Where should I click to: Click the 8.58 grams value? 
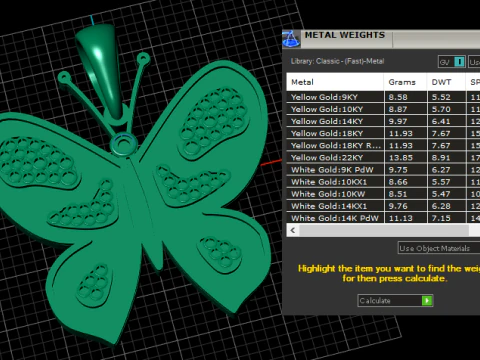[398, 97]
